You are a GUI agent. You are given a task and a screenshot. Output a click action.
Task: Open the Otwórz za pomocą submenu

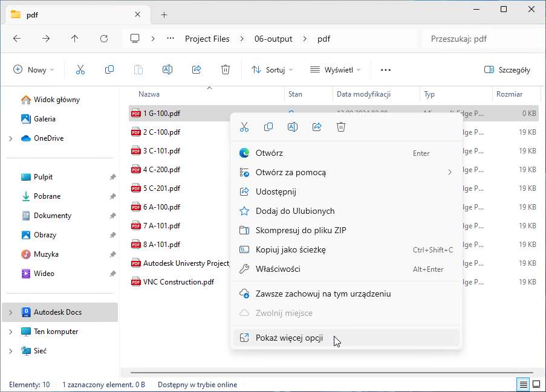tap(346, 172)
